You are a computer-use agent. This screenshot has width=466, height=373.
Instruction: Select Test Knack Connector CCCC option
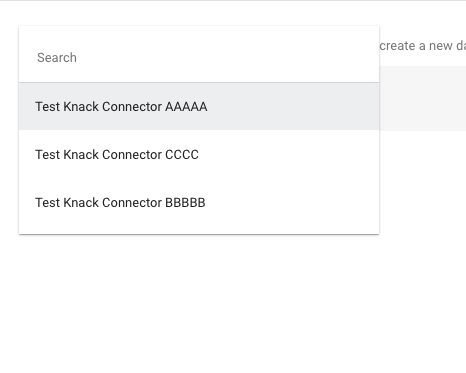pyautogui.click(x=199, y=155)
